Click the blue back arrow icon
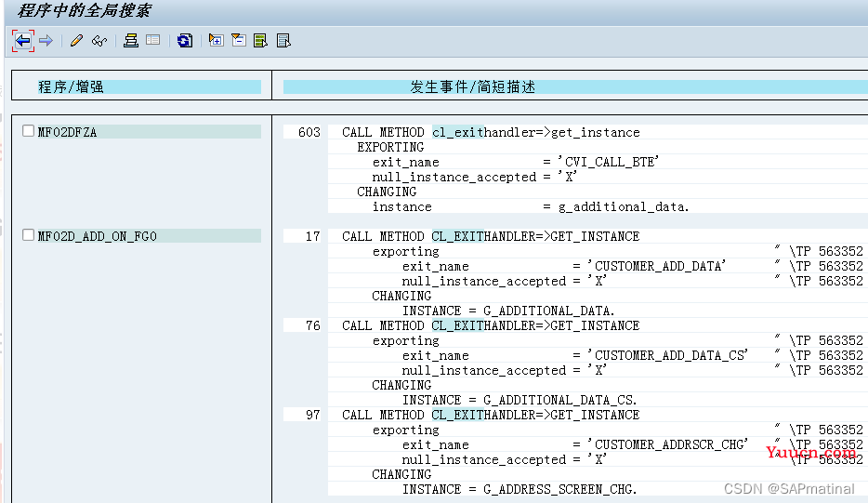The height and width of the screenshot is (503, 868). pos(22,40)
